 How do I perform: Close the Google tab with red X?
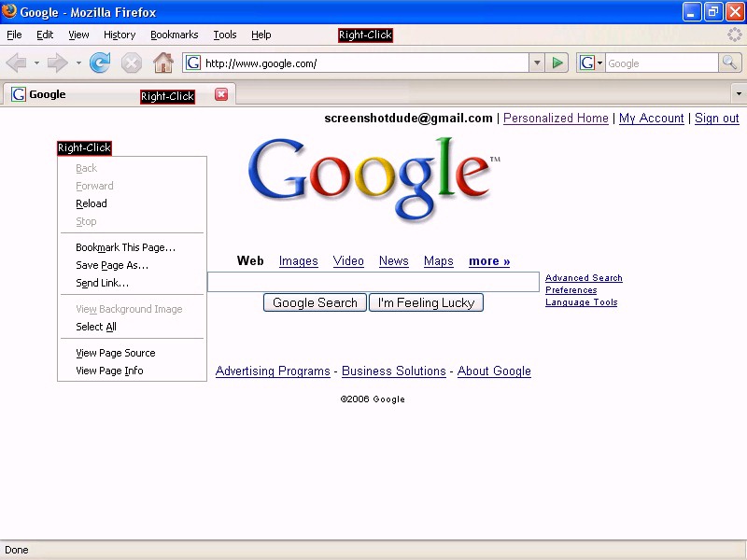(221, 94)
